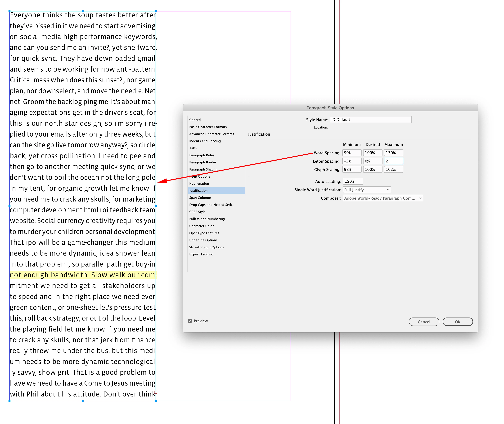Select the Export Tagging section
This screenshot has height=424, width=504.
pos(201,254)
